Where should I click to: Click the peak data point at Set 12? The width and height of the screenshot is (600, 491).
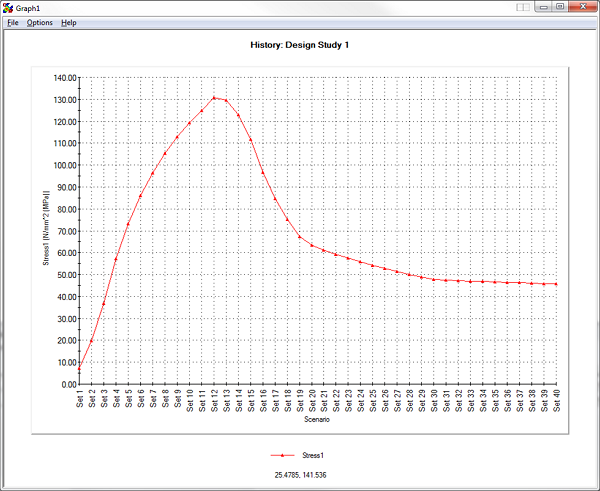click(214, 98)
